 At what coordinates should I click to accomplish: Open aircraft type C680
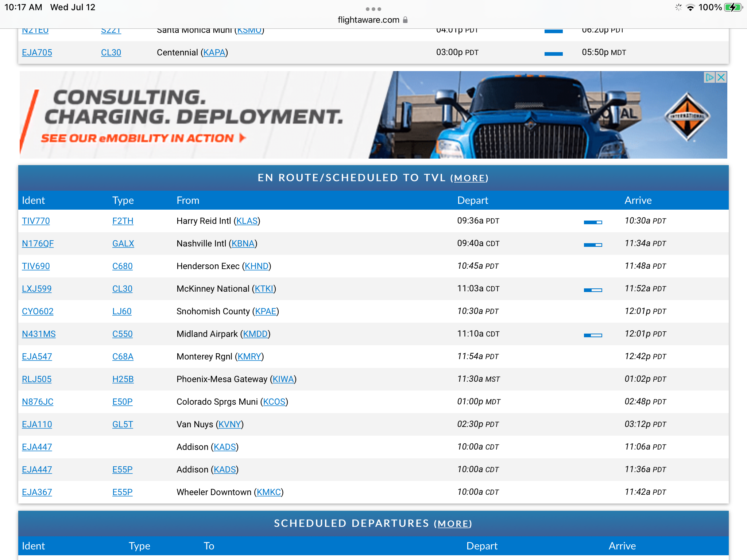tap(123, 266)
